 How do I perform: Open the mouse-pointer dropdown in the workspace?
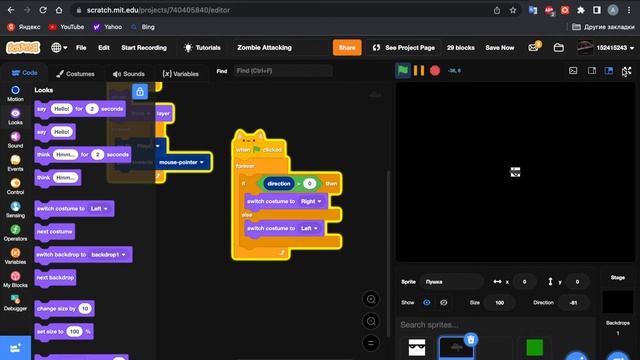click(x=181, y=162)
